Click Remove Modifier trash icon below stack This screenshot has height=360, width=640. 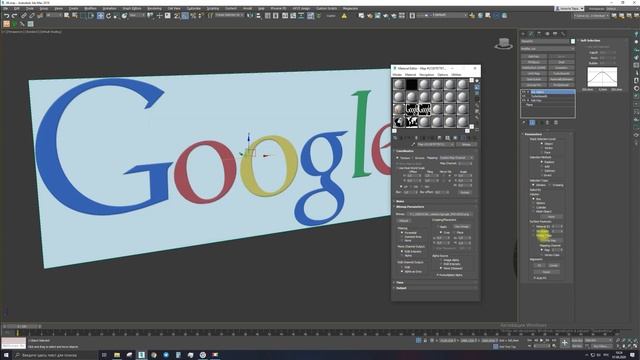[547, 122]
